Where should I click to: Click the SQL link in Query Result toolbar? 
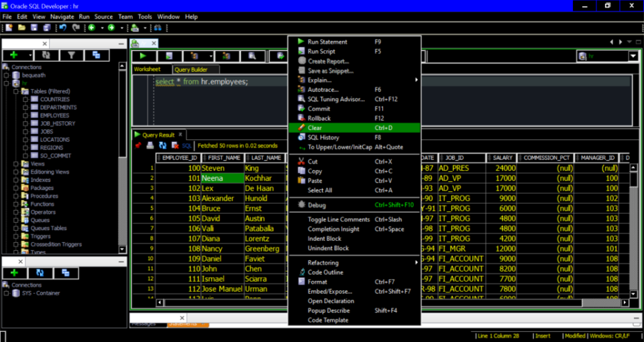tap(186, 146)
